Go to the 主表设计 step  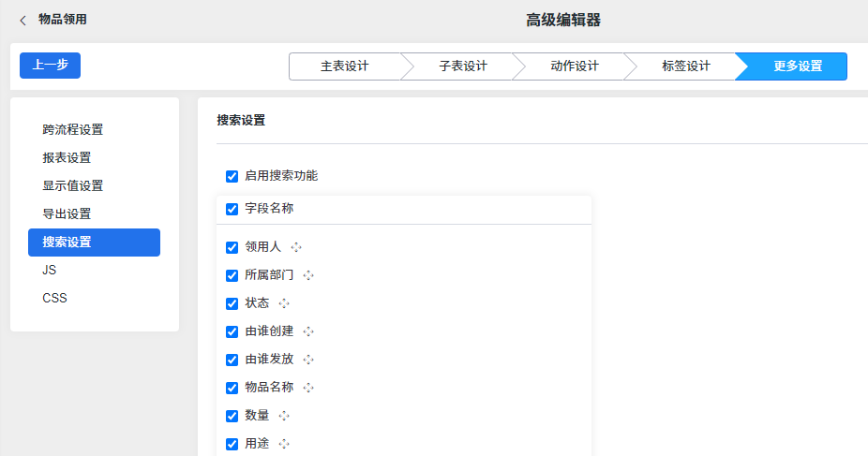[344, 66]
